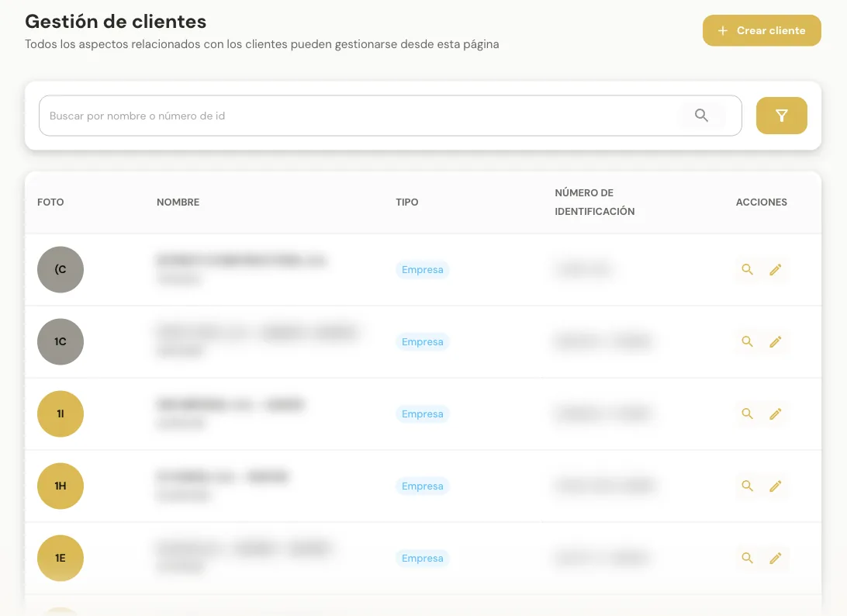Click the NOMBRE column header
847x616 pixels.
(178, 202)
